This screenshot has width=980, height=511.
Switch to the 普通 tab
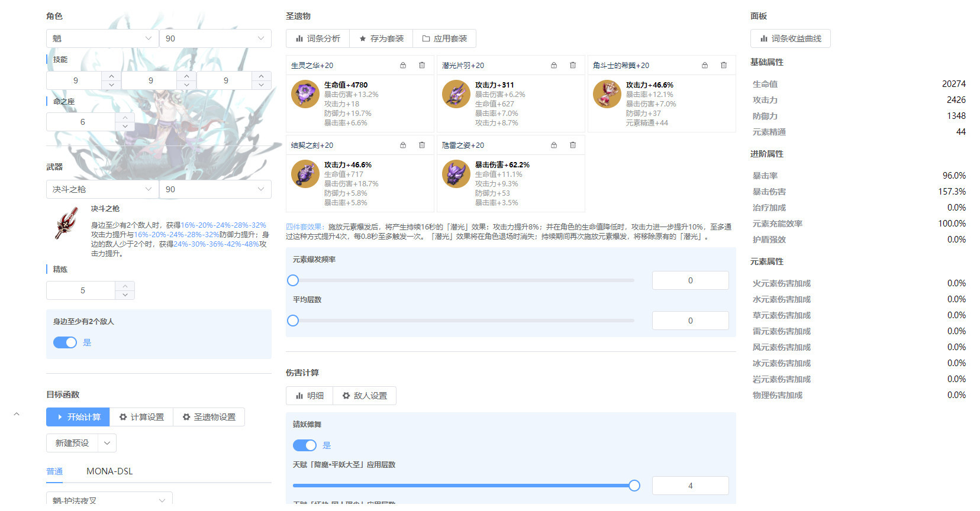point(54,471)
